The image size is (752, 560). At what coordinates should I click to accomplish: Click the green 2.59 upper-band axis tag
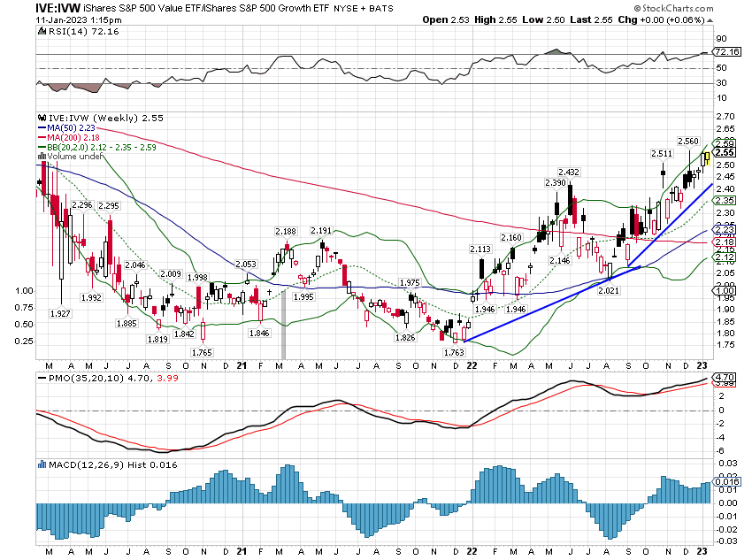point(725,143)
